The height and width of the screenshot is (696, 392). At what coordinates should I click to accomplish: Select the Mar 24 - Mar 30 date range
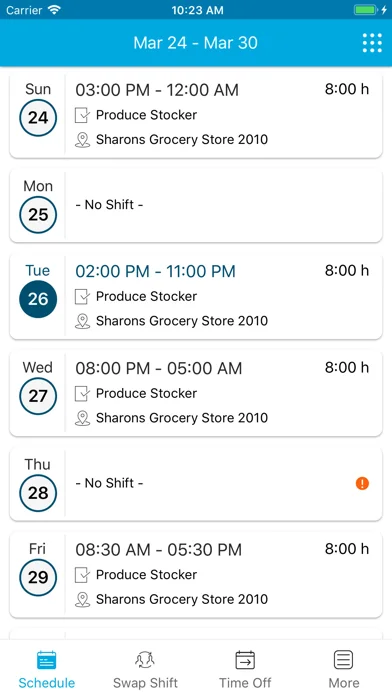point(195,43)
